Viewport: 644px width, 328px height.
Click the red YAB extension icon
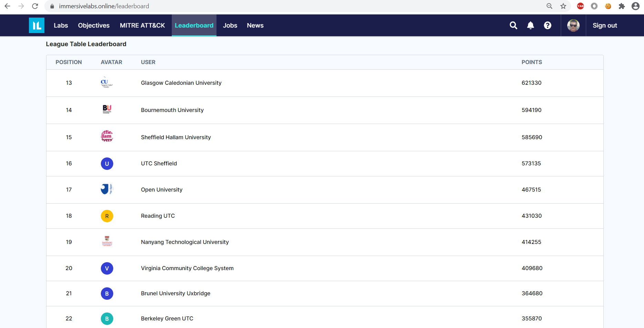[x=580, y=6]
